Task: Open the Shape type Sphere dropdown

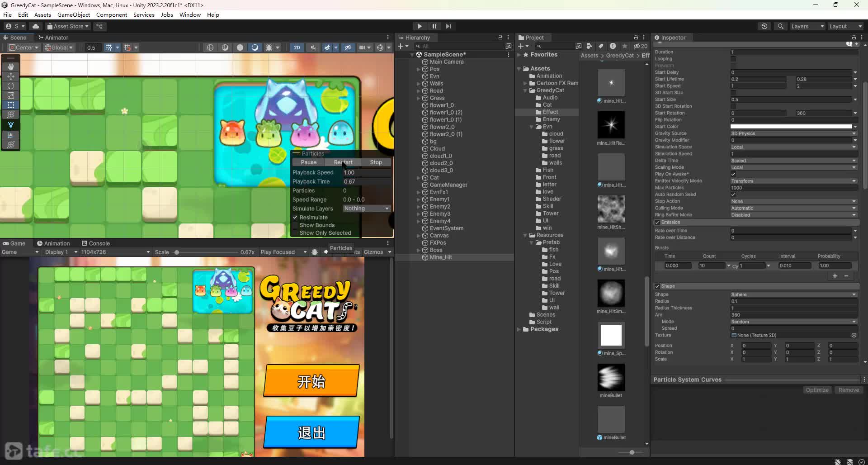Action: click(x=794, y=294)
